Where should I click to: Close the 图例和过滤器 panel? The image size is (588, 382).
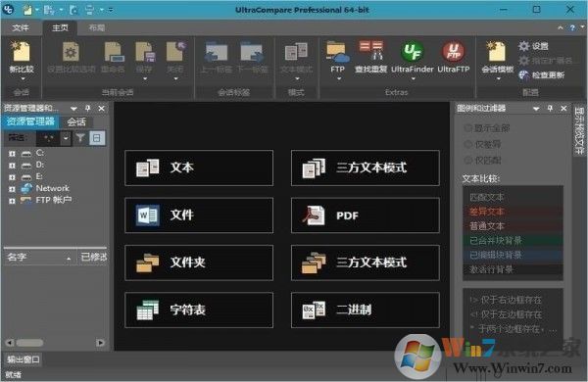563,109
